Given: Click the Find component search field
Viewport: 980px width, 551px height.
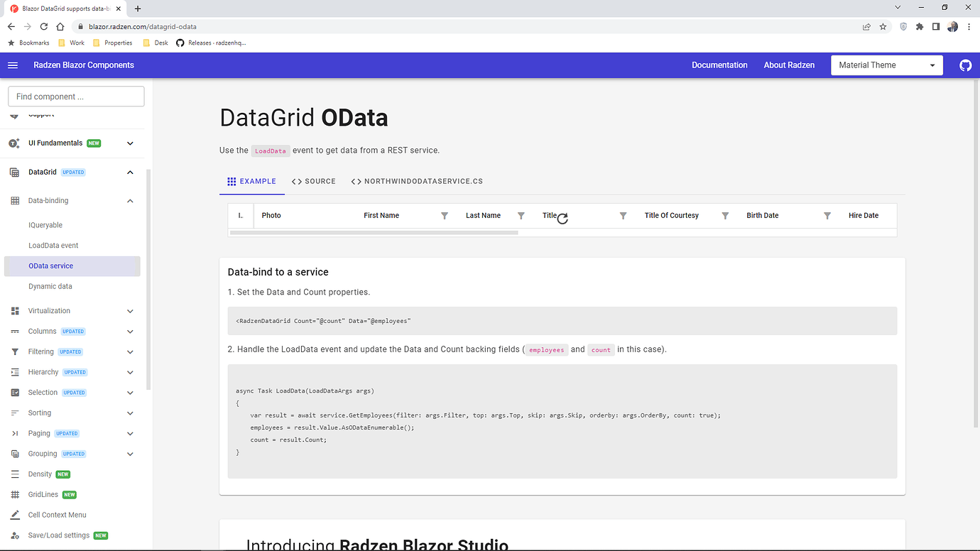Looking at the screenshot, I should 76,96.
